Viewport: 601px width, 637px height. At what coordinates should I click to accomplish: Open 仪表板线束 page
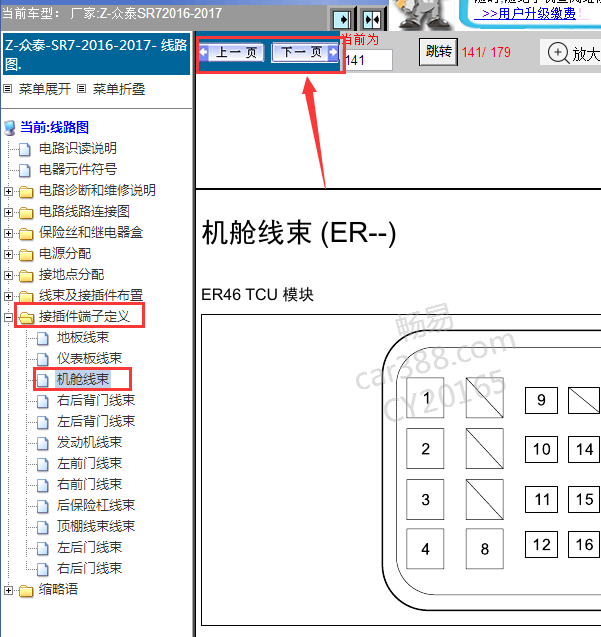coord(89,358)
